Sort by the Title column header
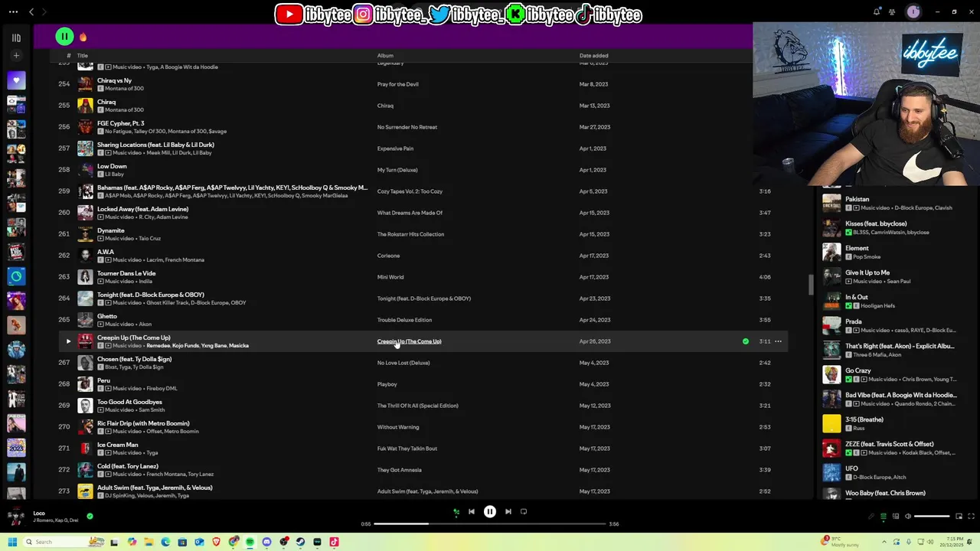Image resolution: width=980 pixels, height=551 pixels. click(82, 56)
